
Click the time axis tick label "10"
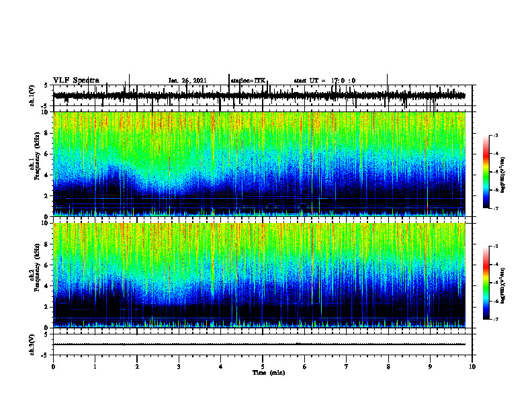472,367
